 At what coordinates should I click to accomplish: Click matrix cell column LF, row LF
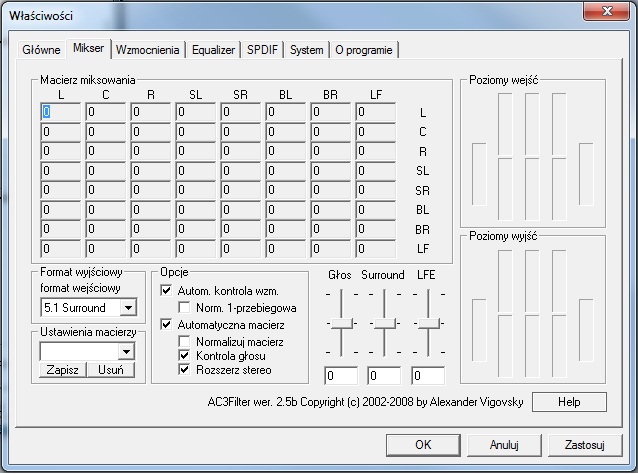pos(376,249)
